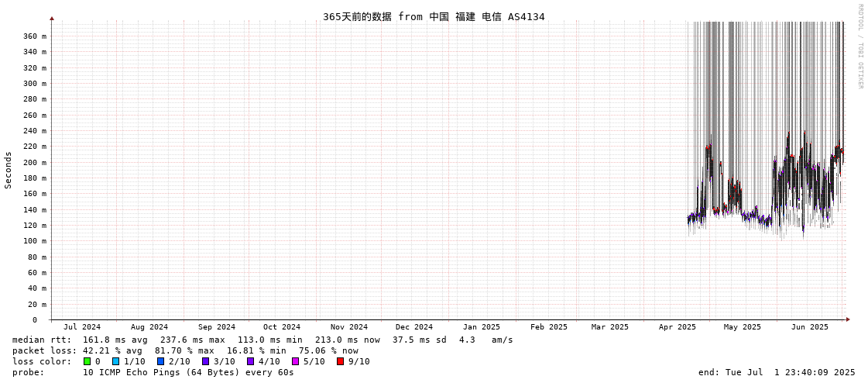Click the magenta 5/10 loss swatch
The width and height of the screenshot is (868, 383).
295,361
